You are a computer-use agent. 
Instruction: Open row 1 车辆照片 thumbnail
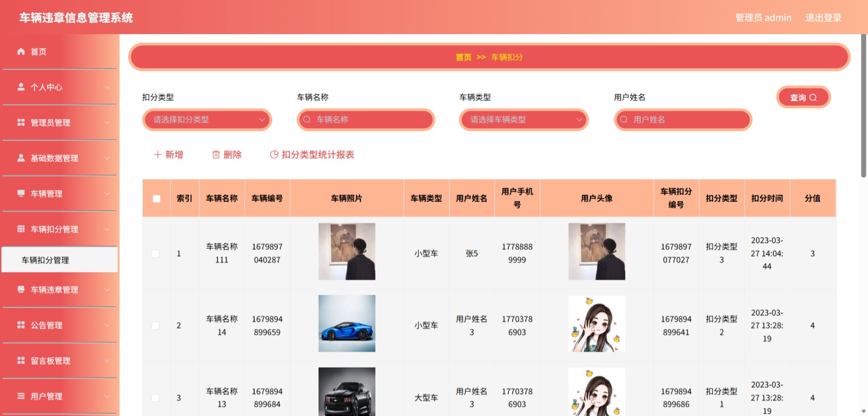(347, 251)
